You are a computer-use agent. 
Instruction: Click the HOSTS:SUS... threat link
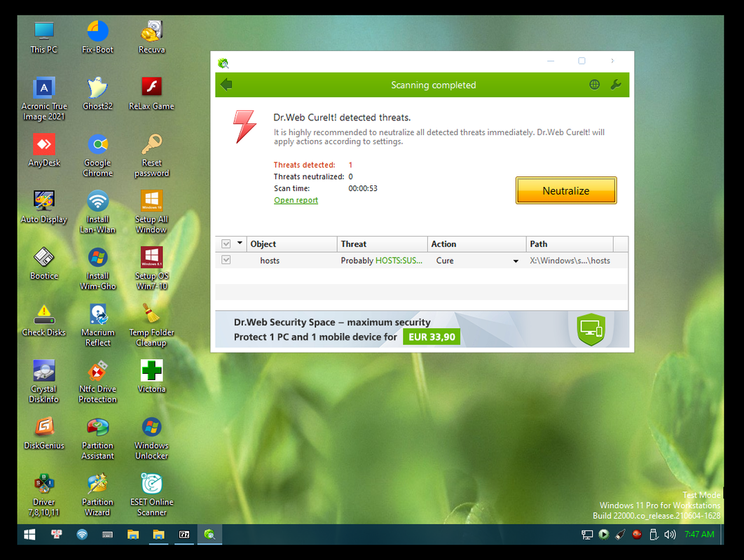pyautogui.click(x=399, y=260)
